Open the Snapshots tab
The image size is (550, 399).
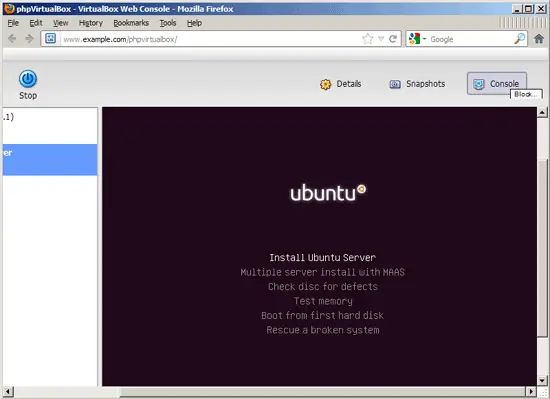coord(417,84)
